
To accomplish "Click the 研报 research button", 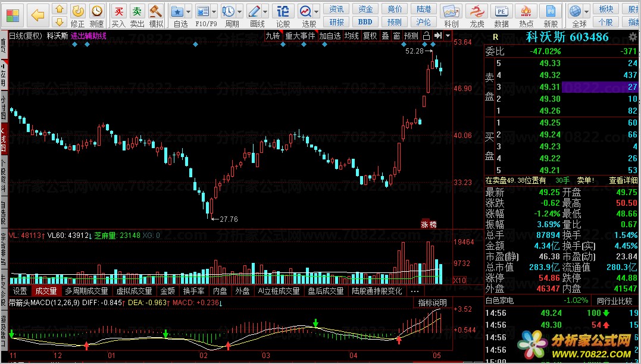I will tap(336, 21).
